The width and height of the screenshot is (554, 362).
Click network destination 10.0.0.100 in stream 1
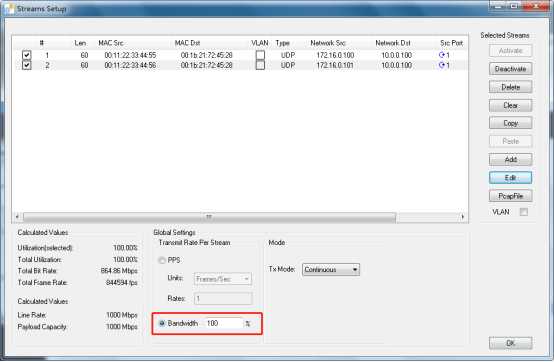[x=396, y=55]
